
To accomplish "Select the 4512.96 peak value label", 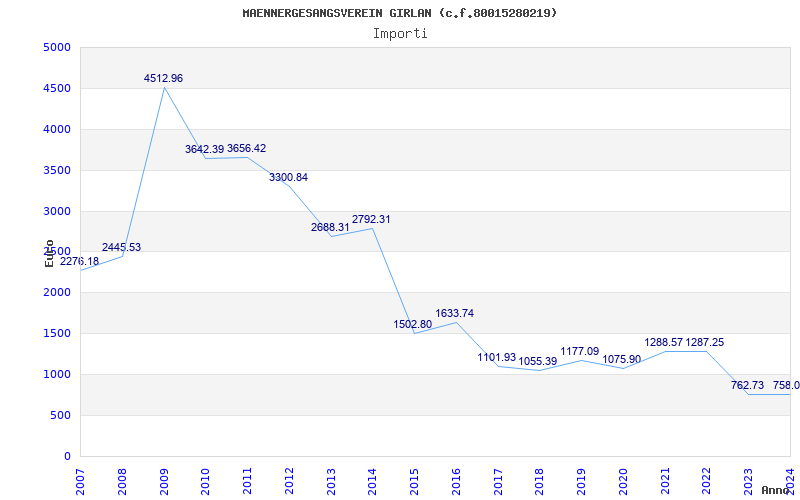I will [x=163, y=79].
